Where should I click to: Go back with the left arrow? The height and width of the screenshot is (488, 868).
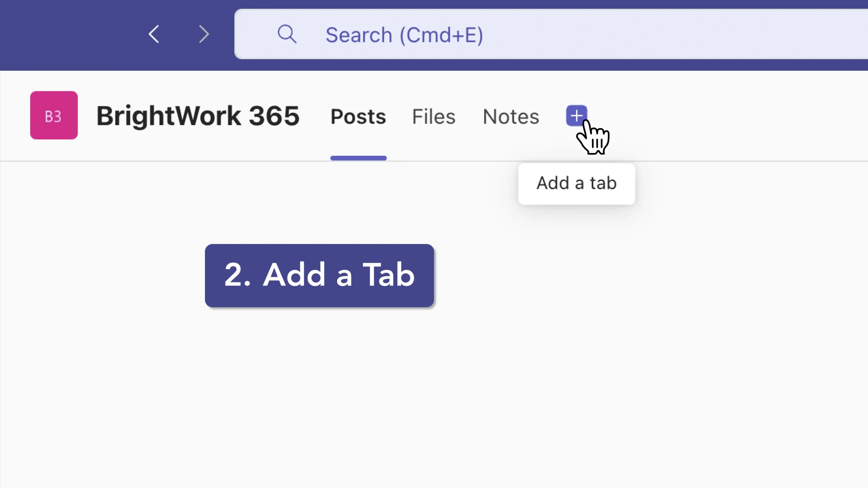154,34
